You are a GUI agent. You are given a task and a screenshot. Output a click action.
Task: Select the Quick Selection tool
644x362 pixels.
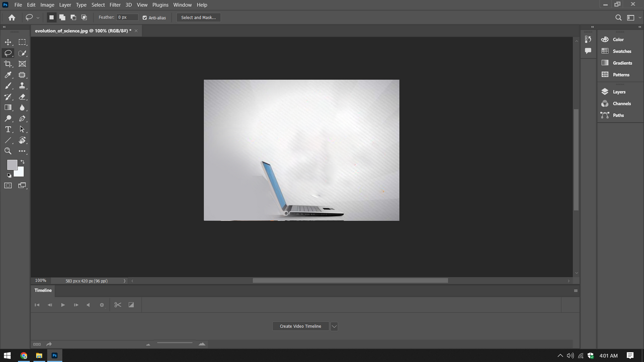tap(22, 53)
